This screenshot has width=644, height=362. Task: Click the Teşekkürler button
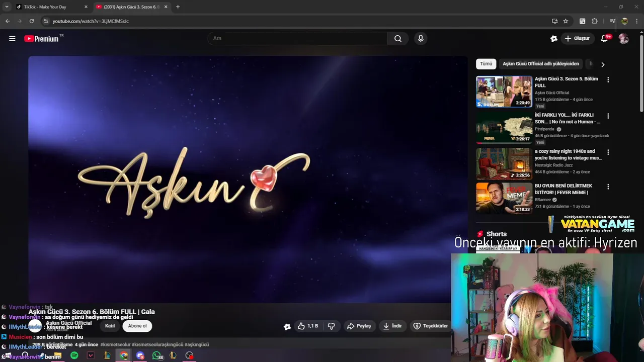430,326
